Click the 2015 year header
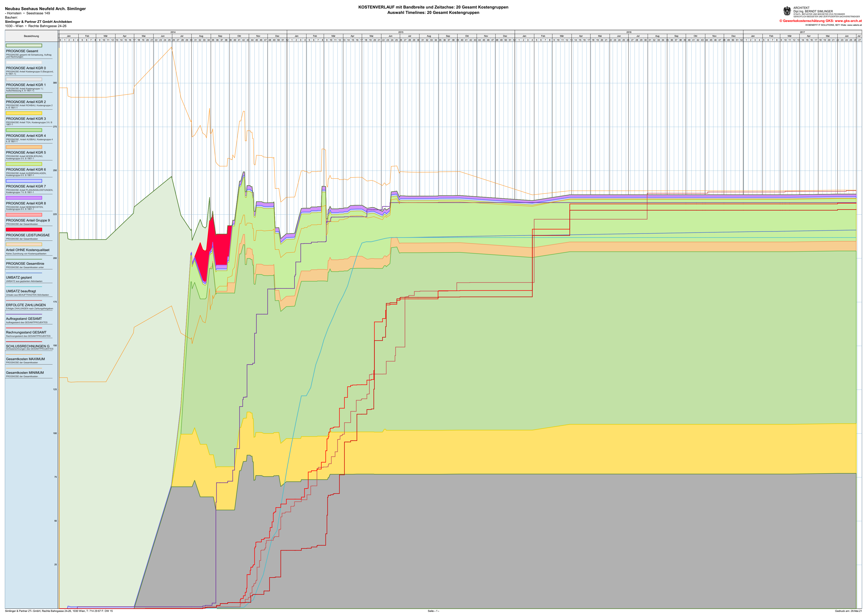 point(401,32)
